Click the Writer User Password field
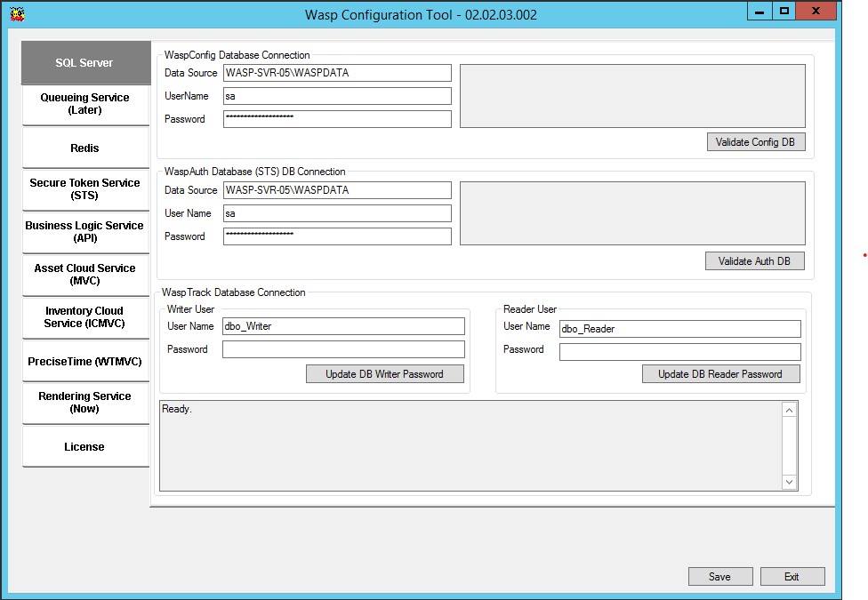 click(x=343, y=349)
